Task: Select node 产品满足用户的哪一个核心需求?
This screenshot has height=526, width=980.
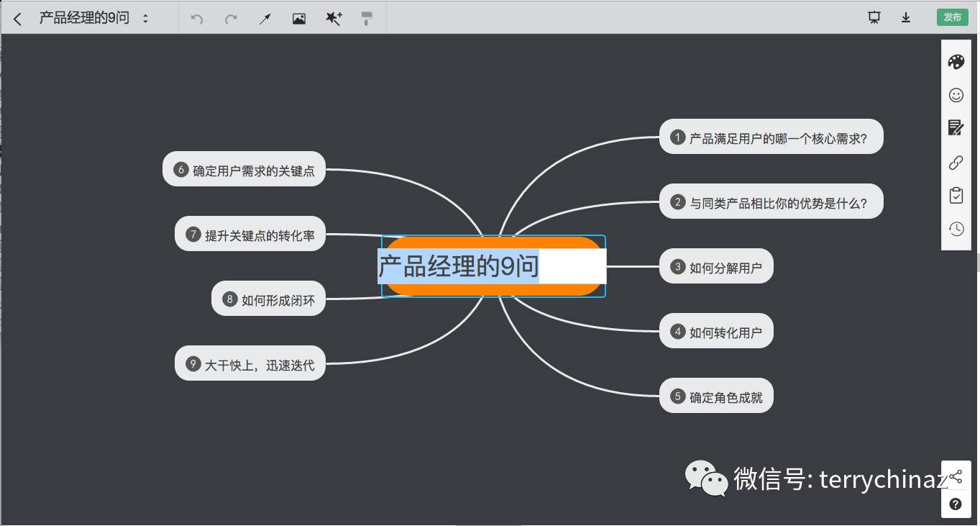Action: point(771,137)
